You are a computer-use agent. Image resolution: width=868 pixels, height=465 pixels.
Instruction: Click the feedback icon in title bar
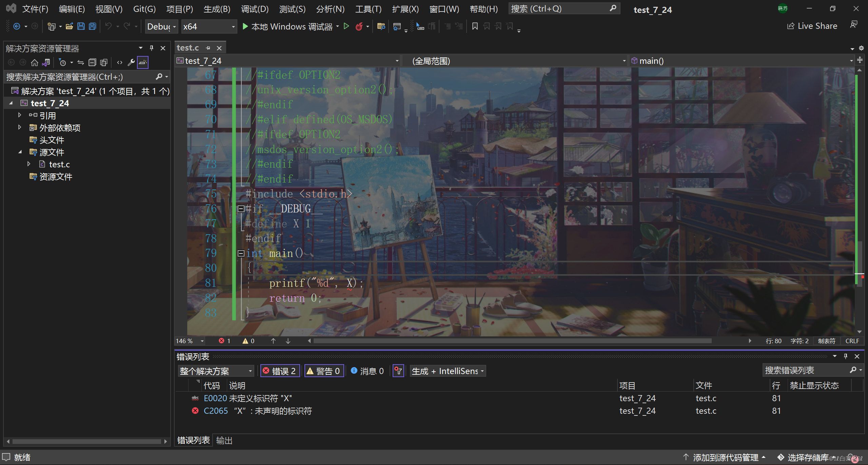pos(854,24)
